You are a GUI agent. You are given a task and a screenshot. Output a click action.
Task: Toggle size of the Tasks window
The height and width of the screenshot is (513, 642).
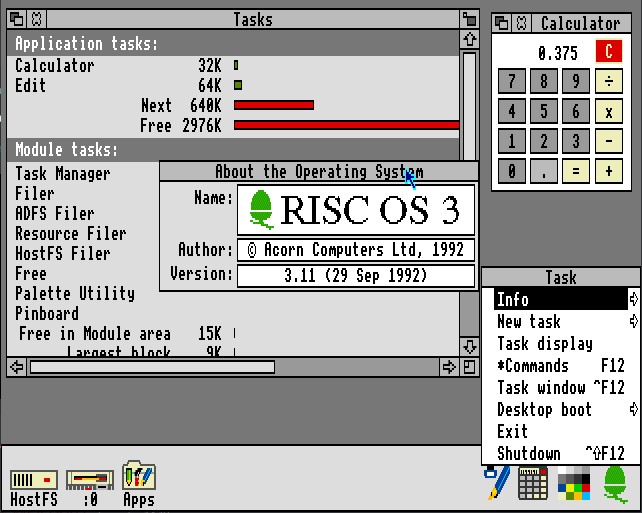point(470,19)
